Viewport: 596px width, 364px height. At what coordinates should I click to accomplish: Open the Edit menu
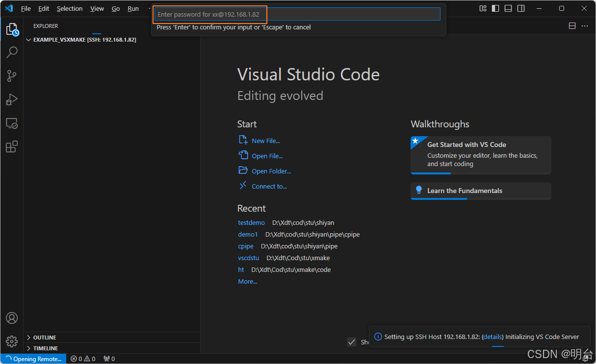pos(44,8)
